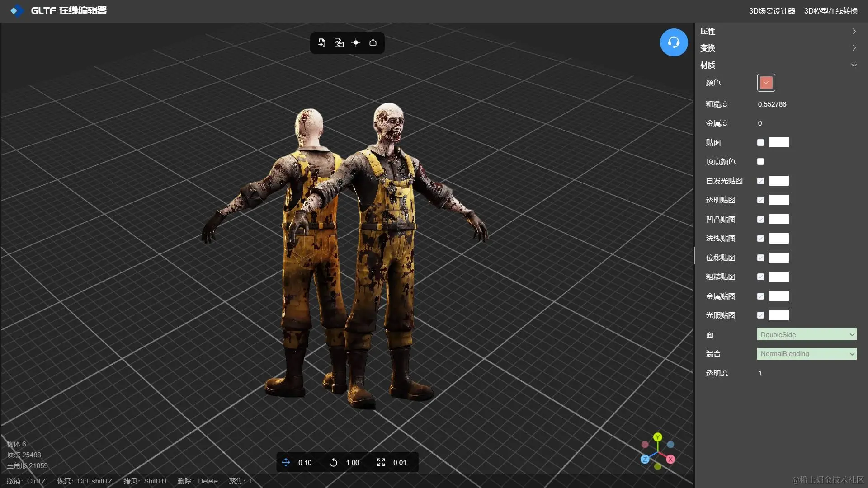This screenshot has height=488, width=868.
Task: Click the move snap arrows icon
Action: tap(286, 462)
